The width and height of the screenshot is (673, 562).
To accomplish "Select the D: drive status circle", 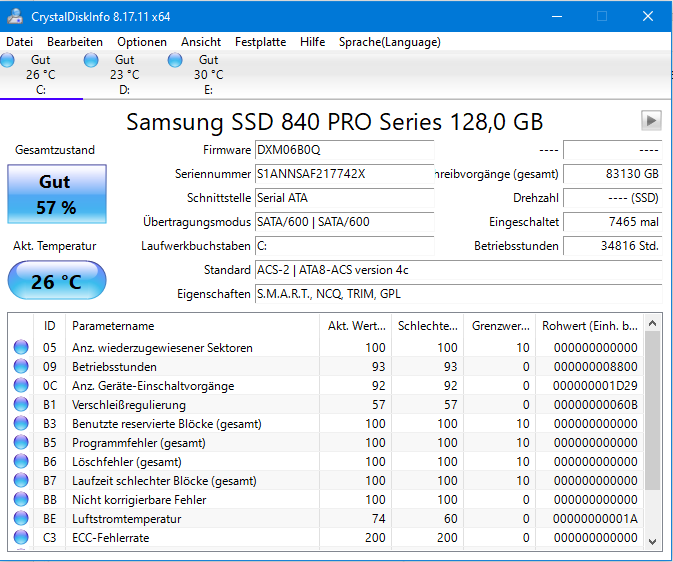I will coord(91,60).
